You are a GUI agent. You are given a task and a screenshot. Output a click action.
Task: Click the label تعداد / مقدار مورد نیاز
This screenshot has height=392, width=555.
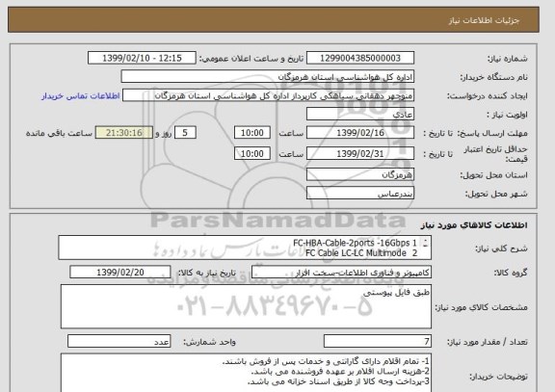click(487, 342)
